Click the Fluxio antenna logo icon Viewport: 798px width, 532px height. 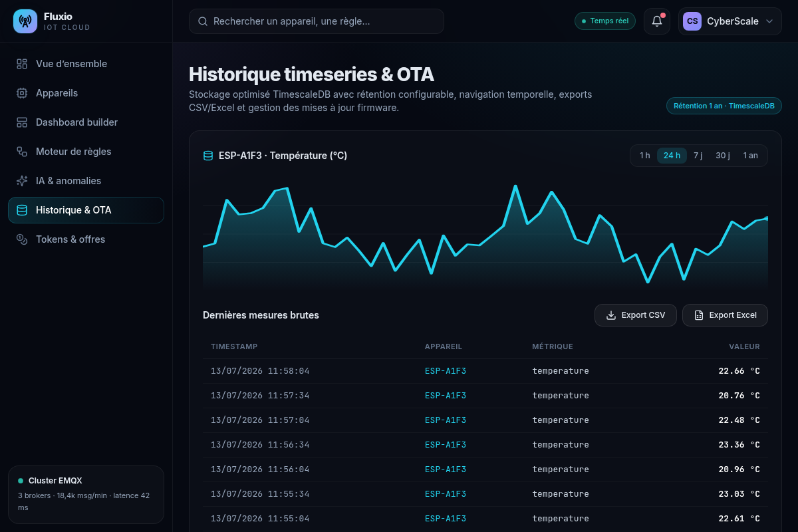point(25,21)
